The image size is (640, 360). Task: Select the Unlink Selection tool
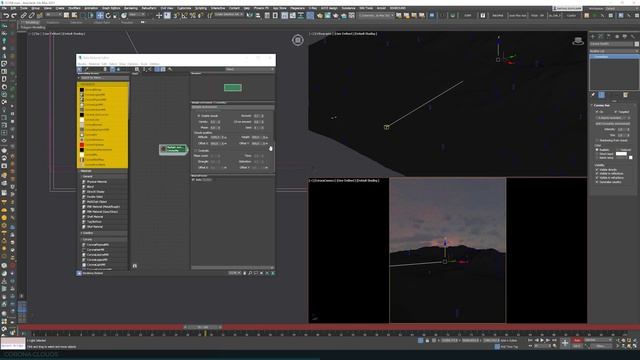(x=31, y=16)
